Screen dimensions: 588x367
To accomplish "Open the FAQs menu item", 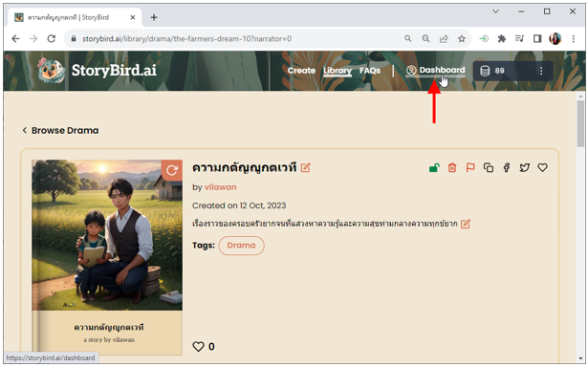I will (370, 71).
